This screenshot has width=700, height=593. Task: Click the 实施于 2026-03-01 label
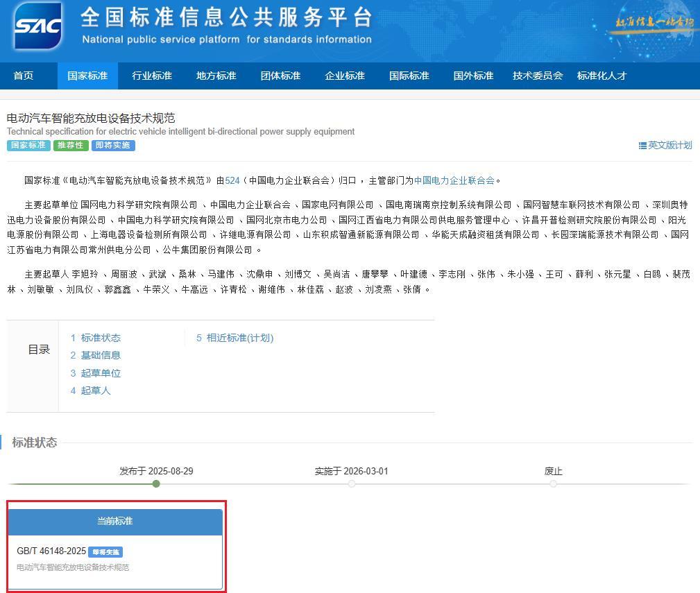[x=351, y=471]
